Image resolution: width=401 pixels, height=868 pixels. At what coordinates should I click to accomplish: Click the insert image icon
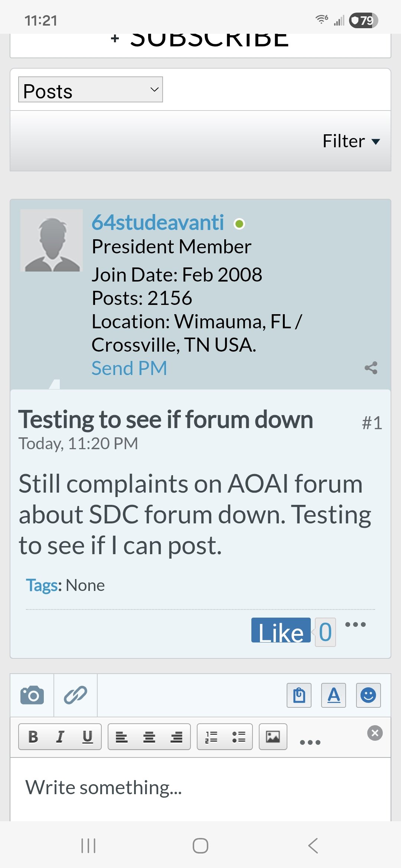273,737
